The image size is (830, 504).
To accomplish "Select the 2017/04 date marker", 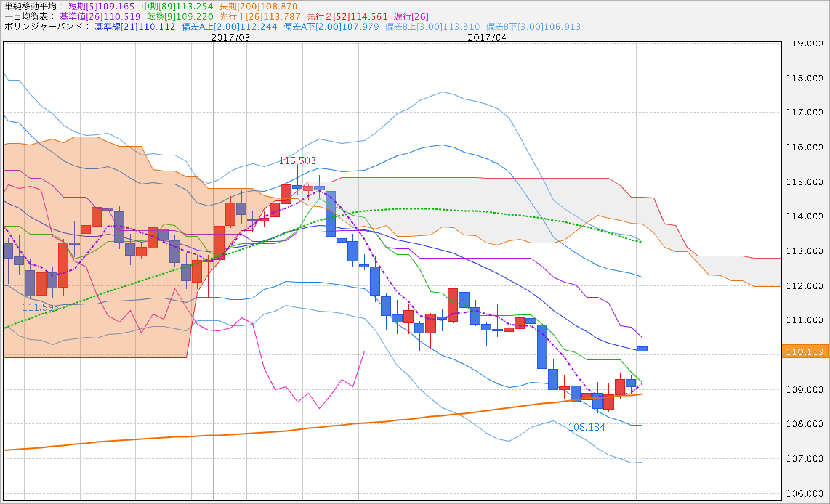I will pos(487,37).
